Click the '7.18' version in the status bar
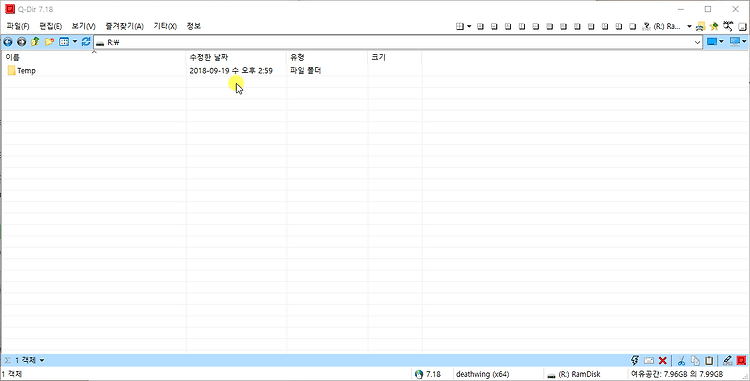 point(433,374)
